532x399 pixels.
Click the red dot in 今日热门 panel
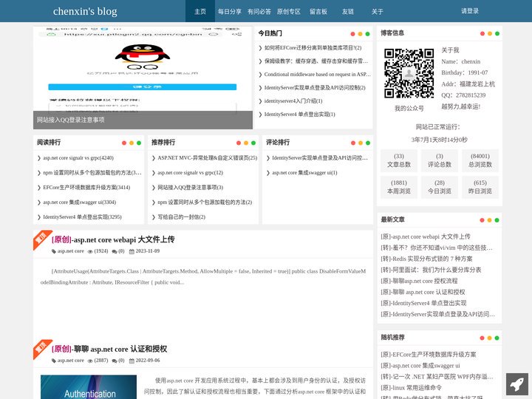(353, 34)
